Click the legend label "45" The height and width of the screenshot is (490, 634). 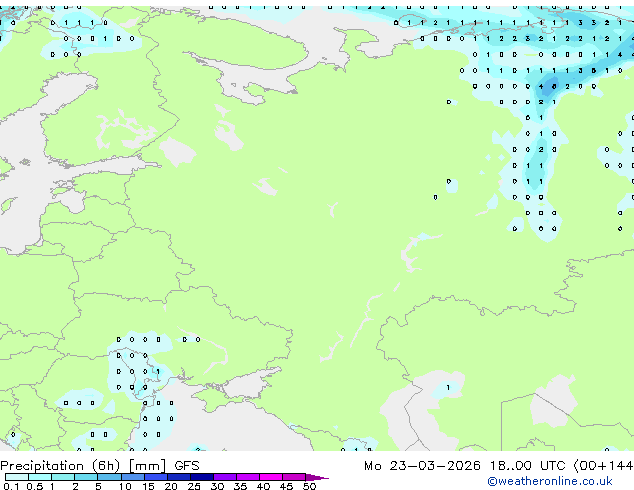click(286, 486)
